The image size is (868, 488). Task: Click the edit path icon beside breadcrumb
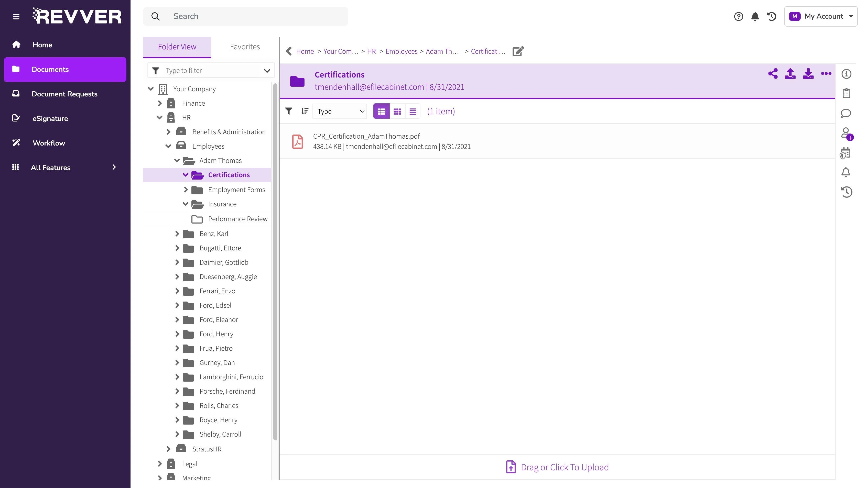(x=518, y=51)
